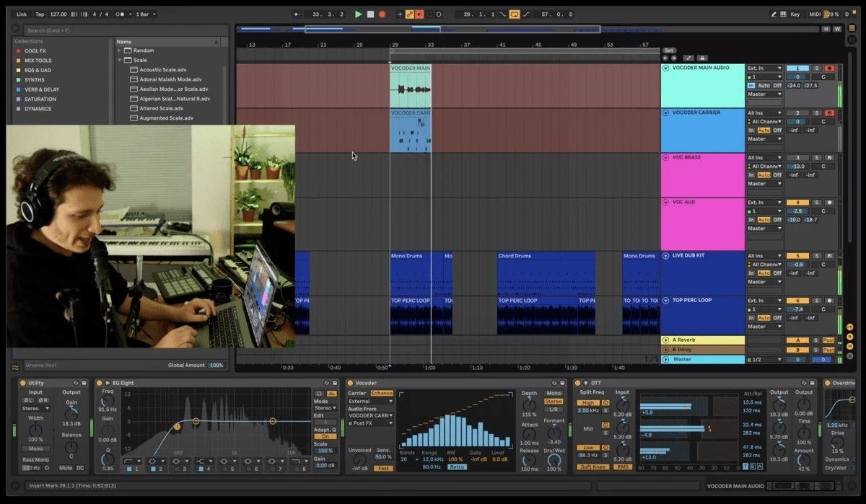Toggle Link in the control bar

point(22,14)
